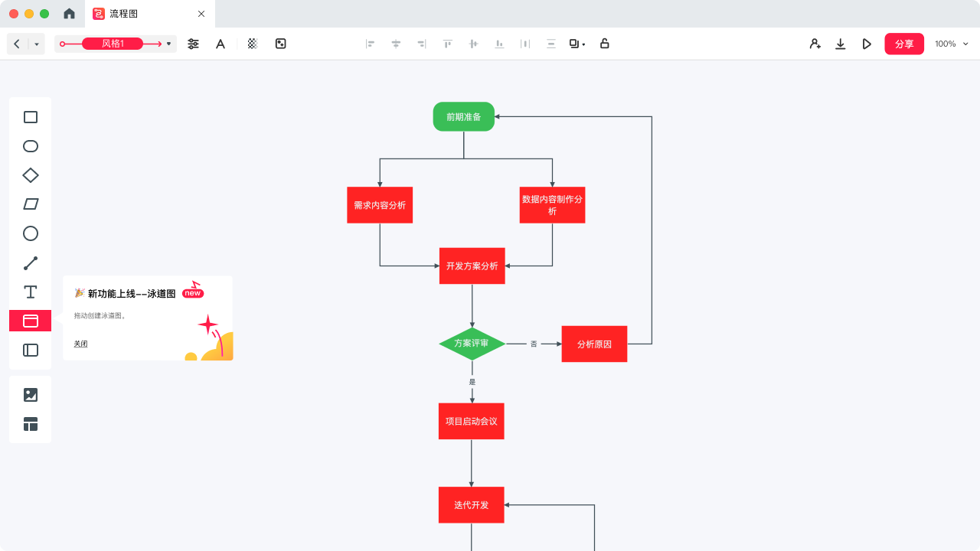Click the 关闭 link in tooltip
The image size is (980, 551).
coord(80,344)
